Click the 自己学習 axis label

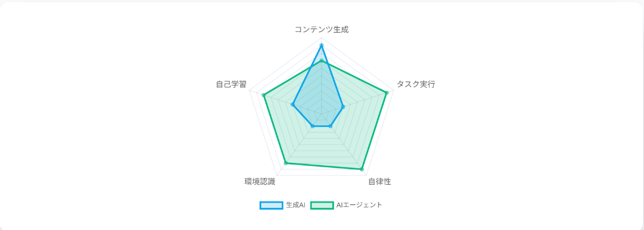(x=231, y=84)
